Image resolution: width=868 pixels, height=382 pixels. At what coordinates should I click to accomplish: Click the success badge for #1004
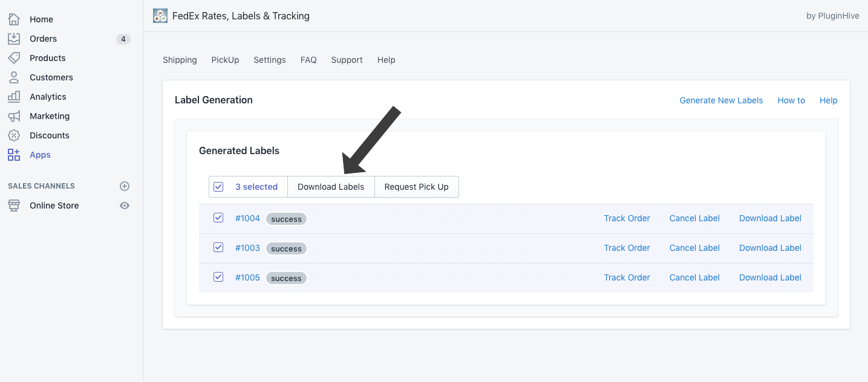pos(286,219)
